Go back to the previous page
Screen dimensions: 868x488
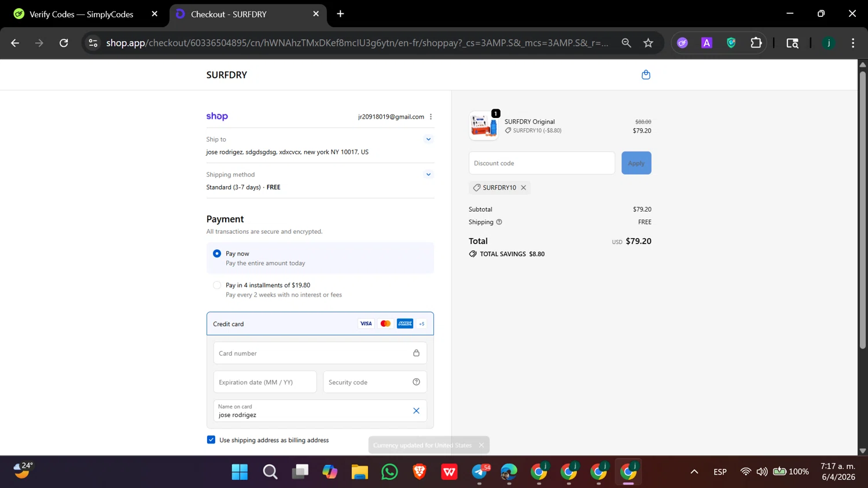pos(15,43)
